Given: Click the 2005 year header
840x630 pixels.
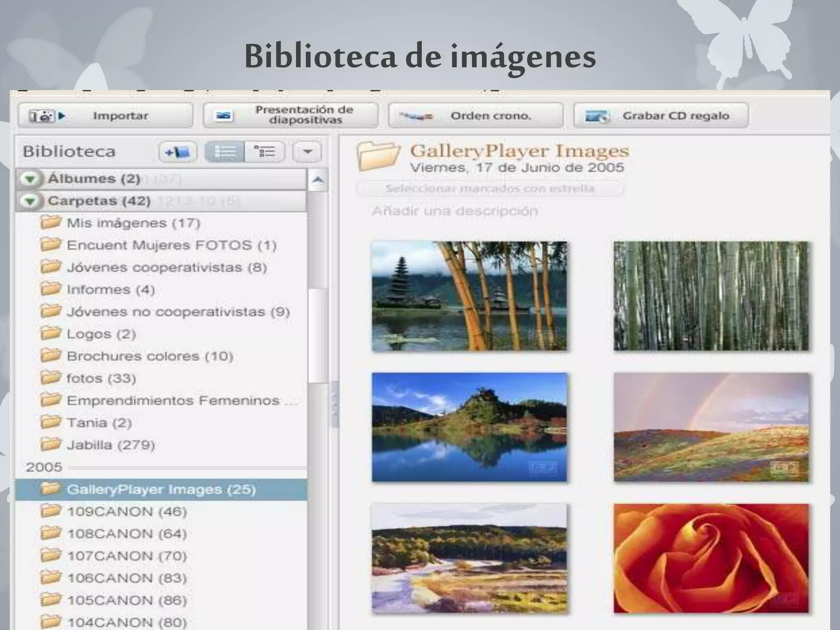Looking at the screenshot, I should coord(44,467).
